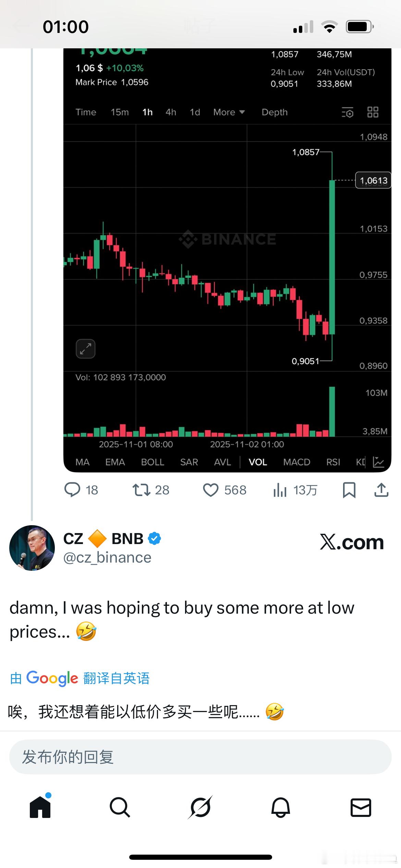401x868 pixels.
Task: Toggle the BOLL indicator
Action: pos(153,462)
